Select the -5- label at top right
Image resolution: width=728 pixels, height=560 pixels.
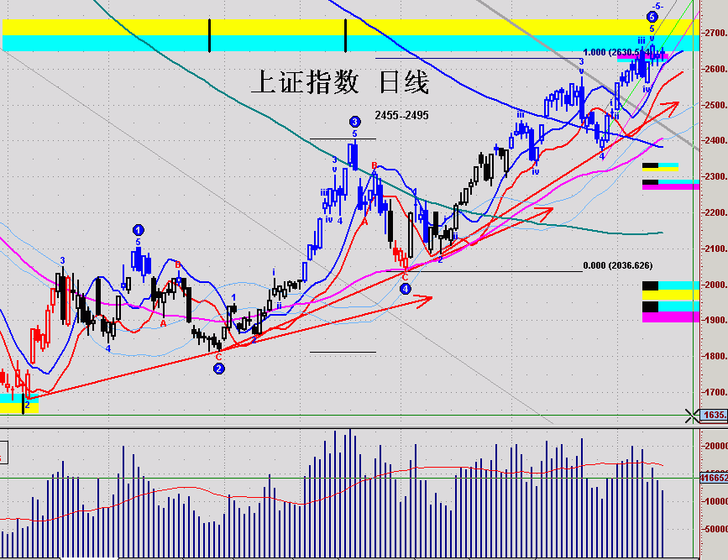(x=658, y=6)
